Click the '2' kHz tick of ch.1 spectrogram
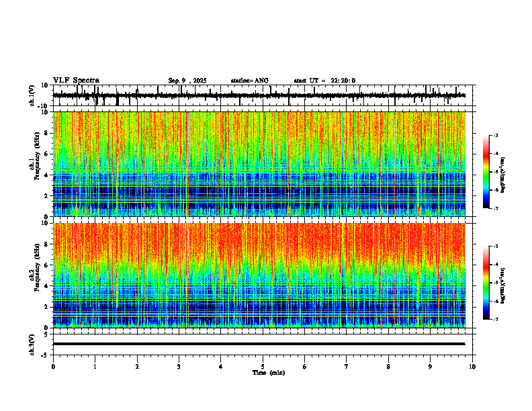The height and width of the screenshot is (411, 532). coord(47,196)
